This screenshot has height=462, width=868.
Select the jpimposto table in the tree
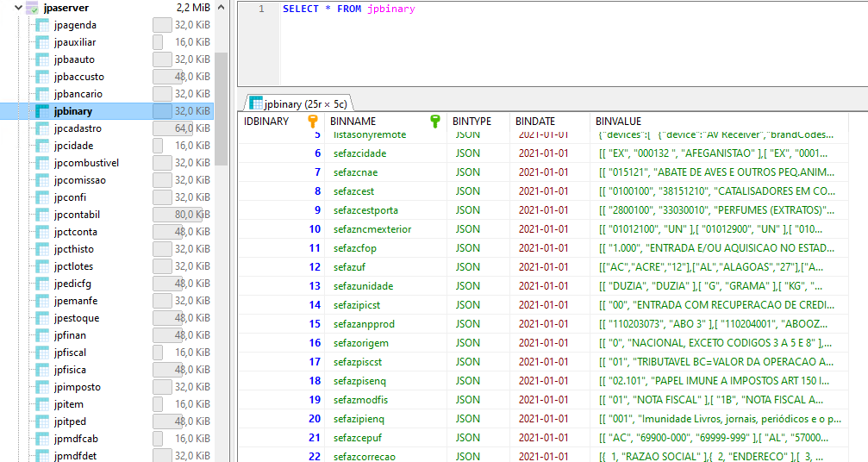pyautogui.click(x=77, y=387)
